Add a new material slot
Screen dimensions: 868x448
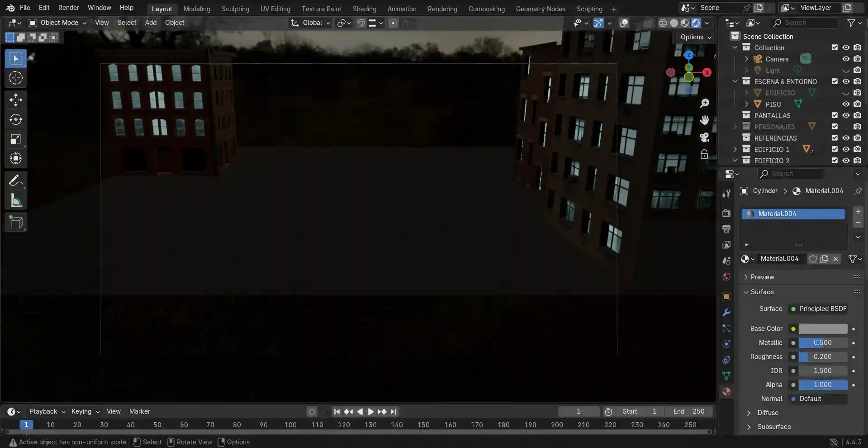point(858,212)
